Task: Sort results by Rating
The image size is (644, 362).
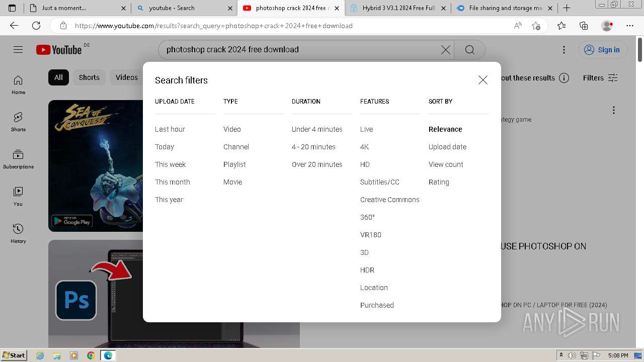Action: (x=439, y=182)
